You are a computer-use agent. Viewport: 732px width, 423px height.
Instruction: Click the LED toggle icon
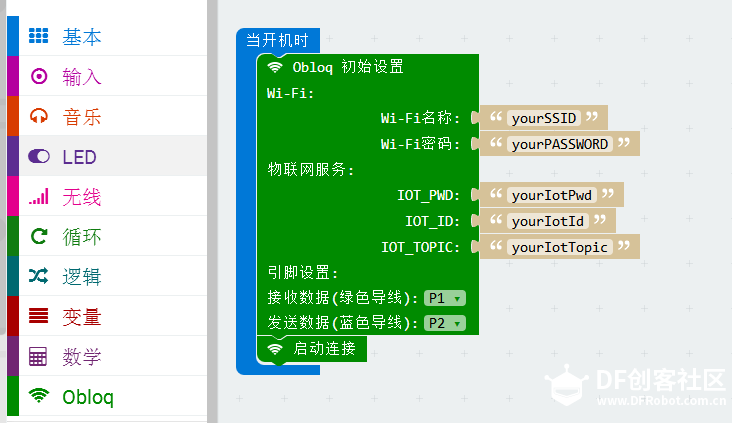39,157
